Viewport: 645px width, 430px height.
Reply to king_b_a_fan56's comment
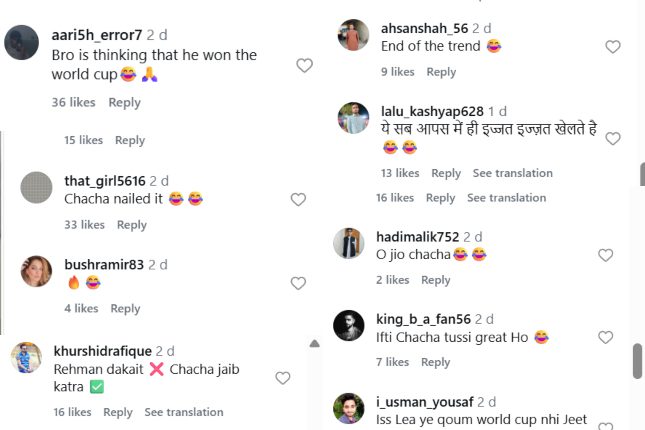coord(435,362)
